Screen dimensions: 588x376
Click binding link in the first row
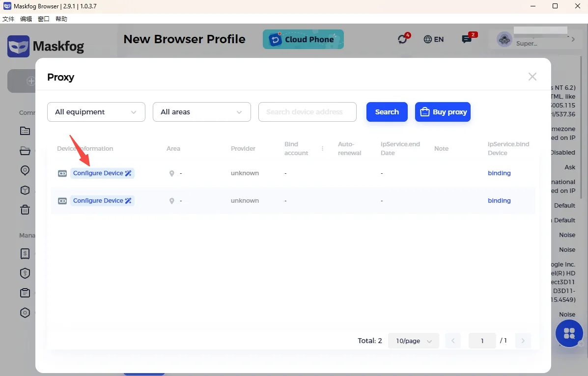[x=499, y=173]
